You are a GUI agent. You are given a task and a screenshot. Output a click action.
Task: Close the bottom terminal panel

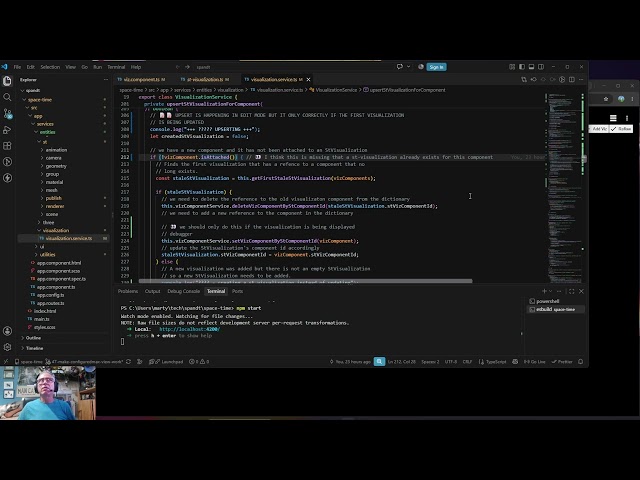(581, 291)
